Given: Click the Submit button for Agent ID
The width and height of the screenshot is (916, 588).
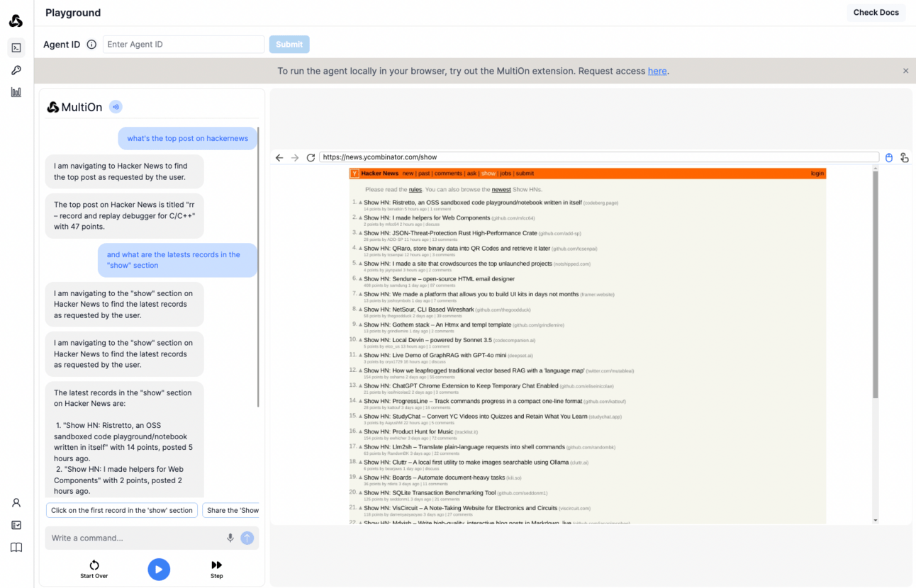Looking at the screenshot, I should pos(289,45).
